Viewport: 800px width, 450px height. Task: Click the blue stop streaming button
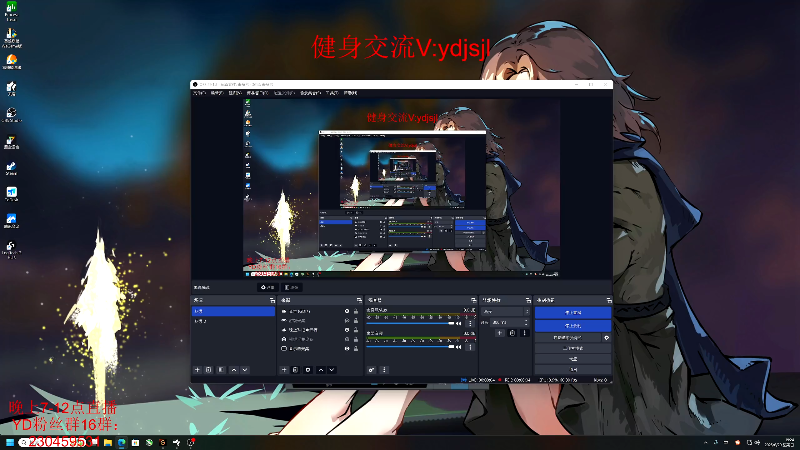pyautogui.click(x=573, y=312)
